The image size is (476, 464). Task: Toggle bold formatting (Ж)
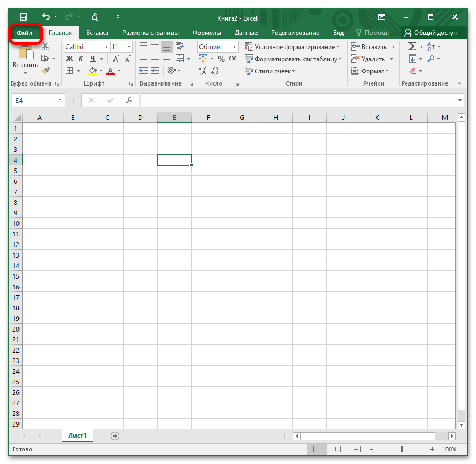tap(70, 59)
